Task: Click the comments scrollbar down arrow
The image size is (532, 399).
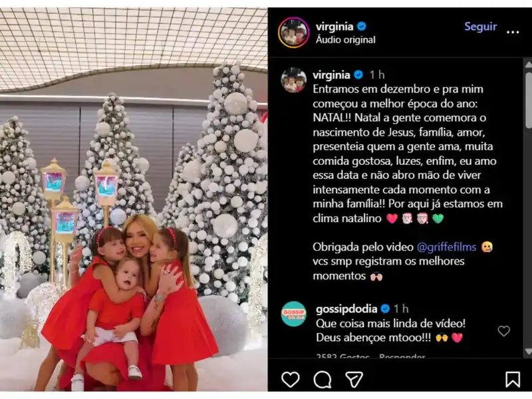Action: pyautogui.click(x=528, y=351)
